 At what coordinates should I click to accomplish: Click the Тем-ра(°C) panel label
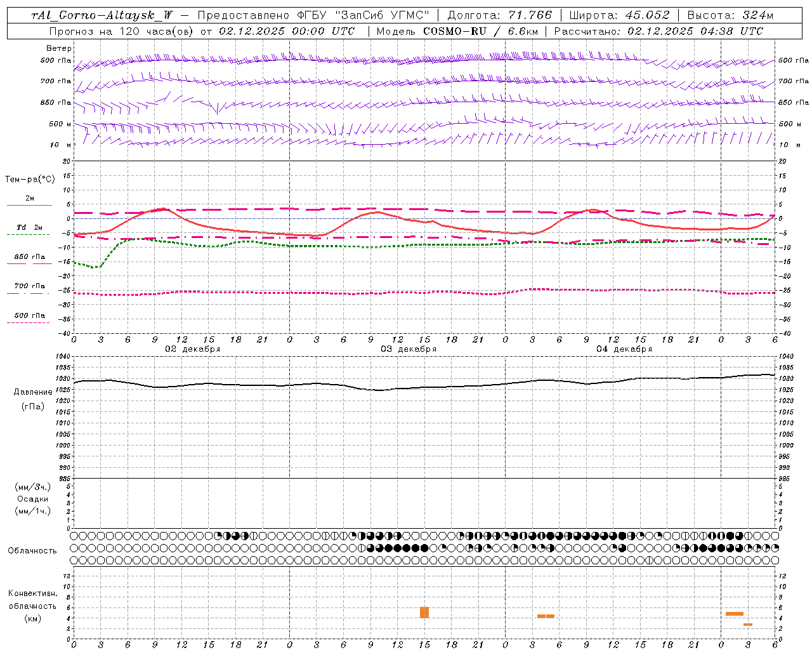coord(30,180)
